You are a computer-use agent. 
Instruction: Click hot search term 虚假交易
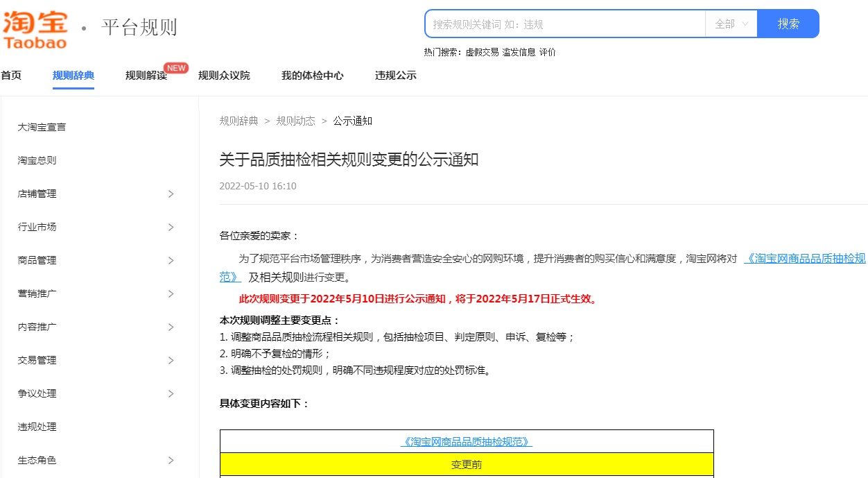[x=482, y=52]
